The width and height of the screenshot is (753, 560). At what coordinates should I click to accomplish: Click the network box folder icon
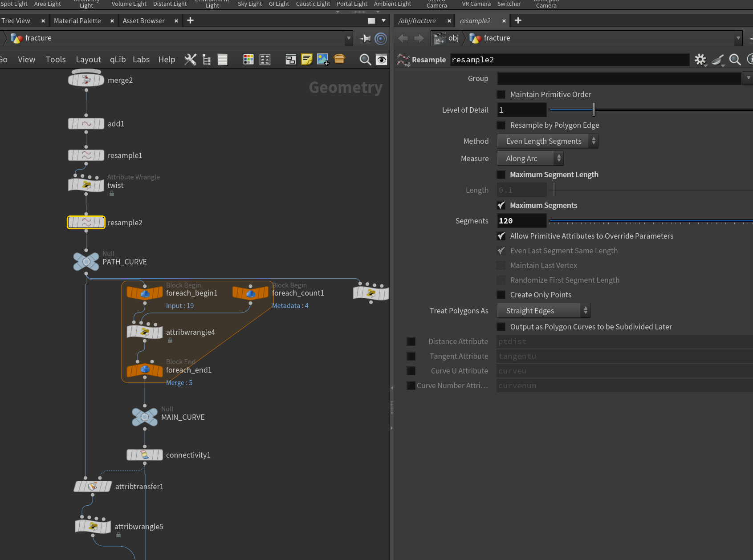339,59
